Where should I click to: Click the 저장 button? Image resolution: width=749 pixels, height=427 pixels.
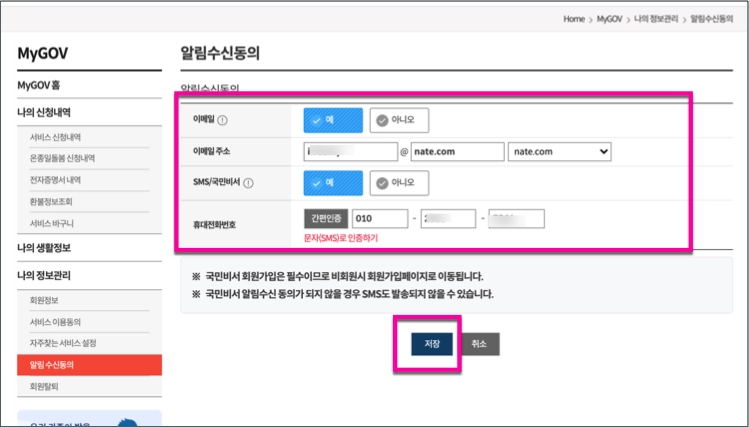tap(432, 344)
